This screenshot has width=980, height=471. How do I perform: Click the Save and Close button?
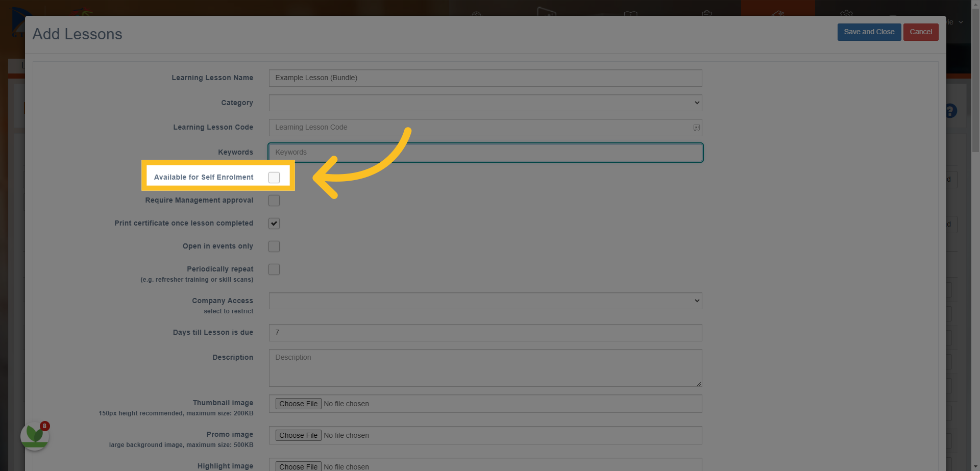869,32
